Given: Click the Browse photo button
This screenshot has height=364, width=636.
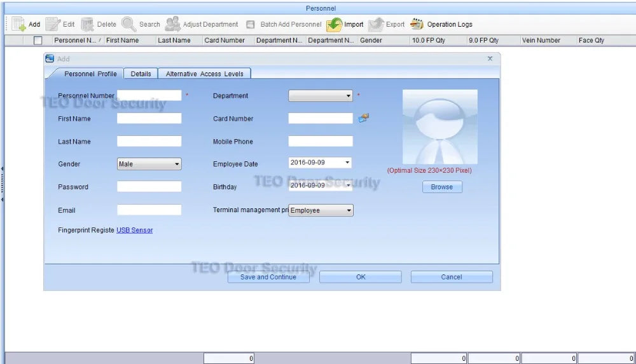Looking at the screenshot, I should point(442,187).
